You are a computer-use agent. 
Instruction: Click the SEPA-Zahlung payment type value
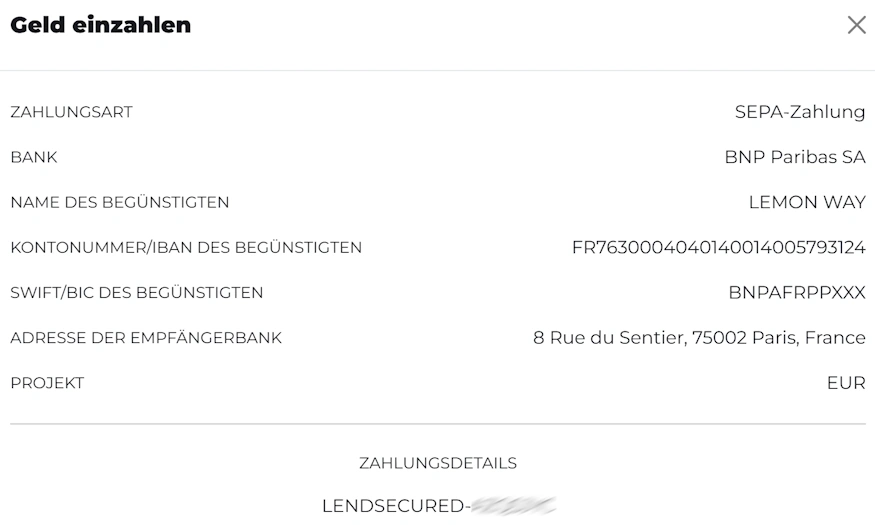pos(800,112)
